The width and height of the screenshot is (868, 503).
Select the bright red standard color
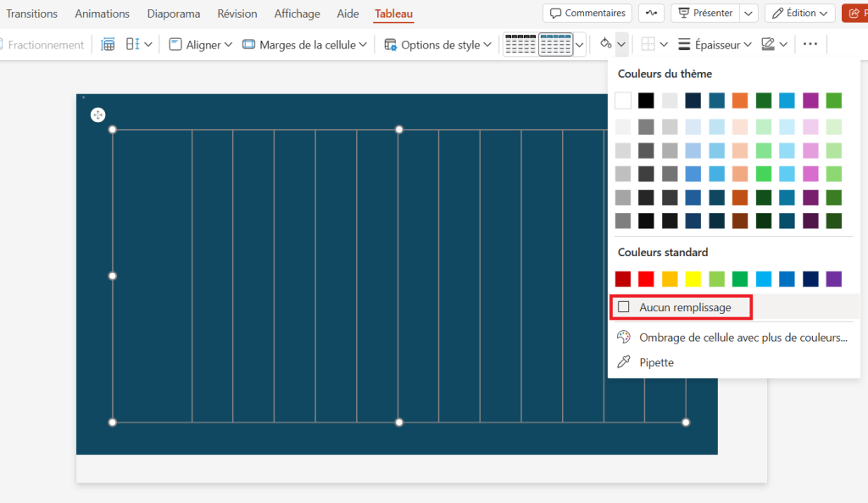(x=646, y=279)
